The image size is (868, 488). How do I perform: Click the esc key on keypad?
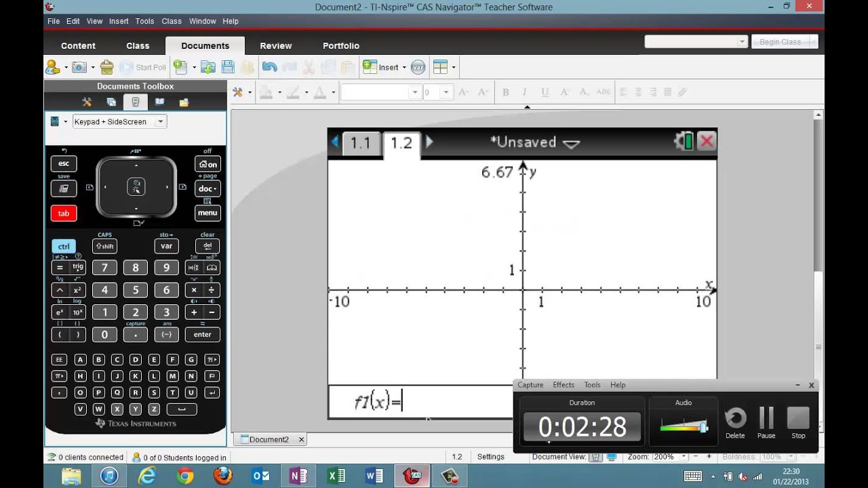(x=64, y=163)
